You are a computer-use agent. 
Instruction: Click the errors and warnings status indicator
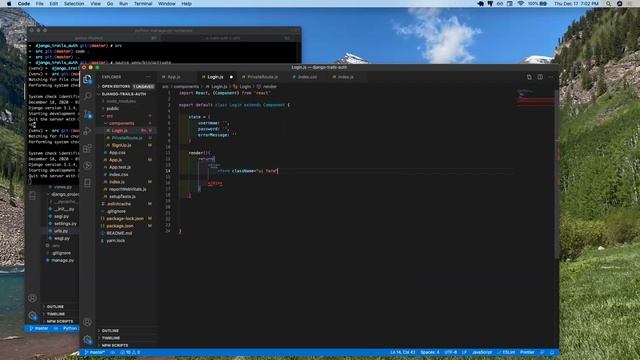tap(130, 352)
